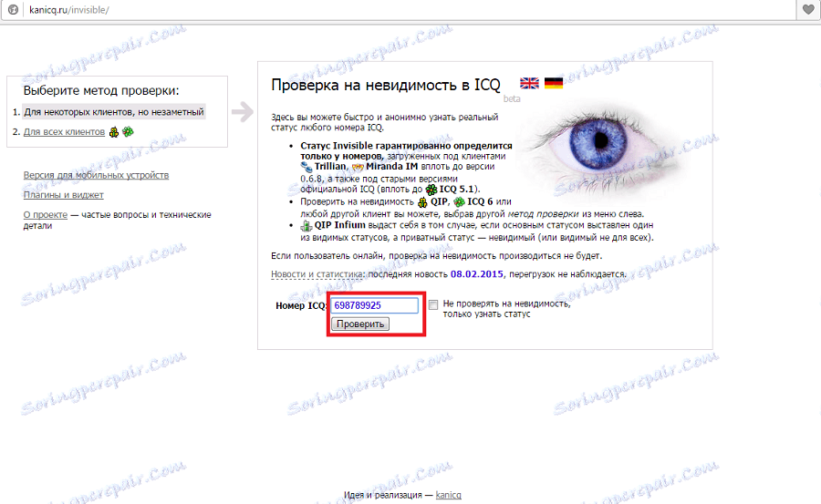Click the 'Проверить' button
The image size is (821, 504).
click(x=360, y=324)
